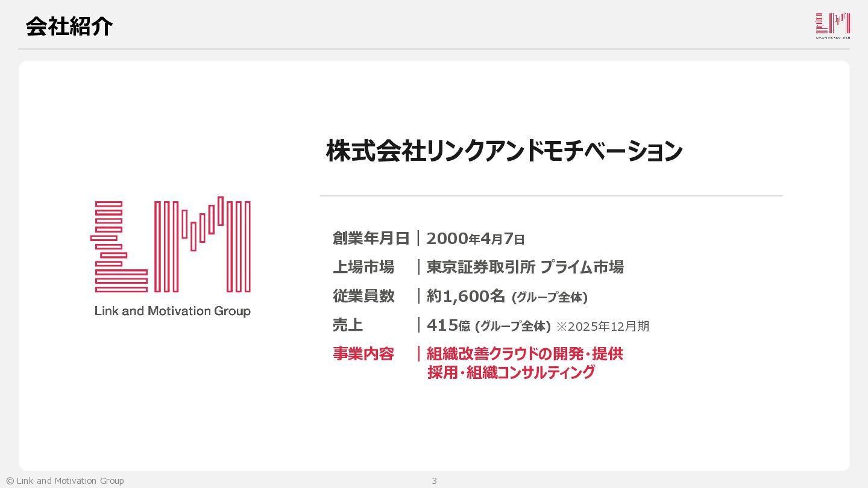The height and width of the screenshot is (488, 868).
Task: Click the employee count 約1,600名
Action: (465, 296)
